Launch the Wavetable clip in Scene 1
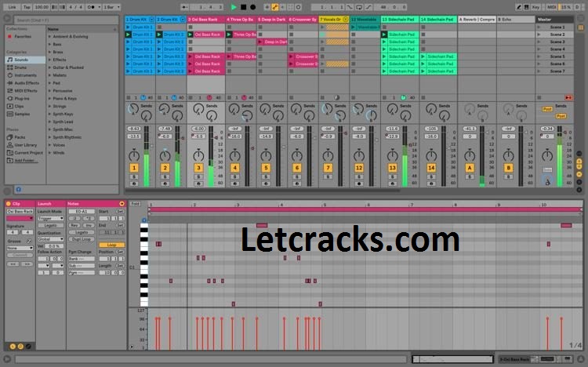588x367 pixels. (x=353, y=27)
